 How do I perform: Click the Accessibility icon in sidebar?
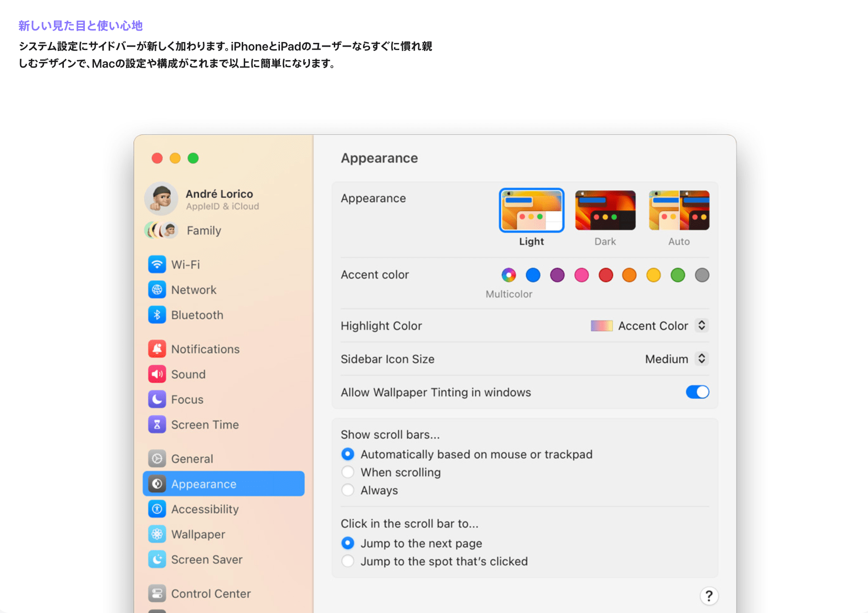157,509
